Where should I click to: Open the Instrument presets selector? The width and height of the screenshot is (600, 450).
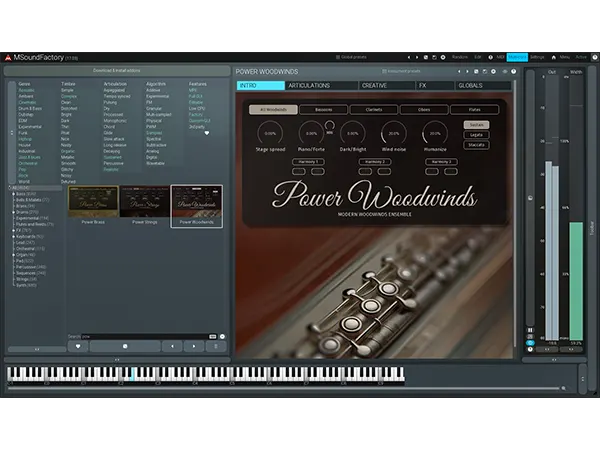coord(401,71)
